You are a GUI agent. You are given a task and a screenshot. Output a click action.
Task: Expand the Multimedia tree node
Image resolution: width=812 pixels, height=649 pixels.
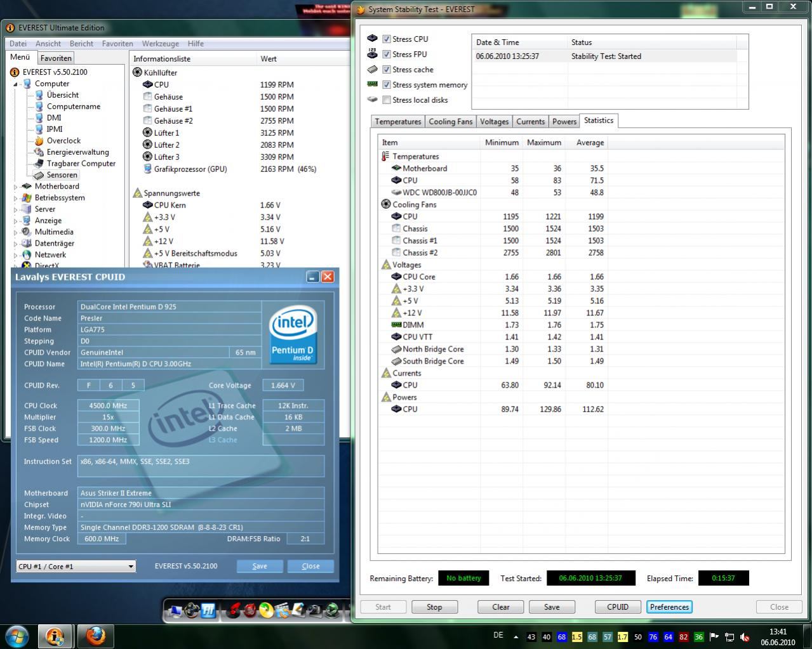point(15,232)
